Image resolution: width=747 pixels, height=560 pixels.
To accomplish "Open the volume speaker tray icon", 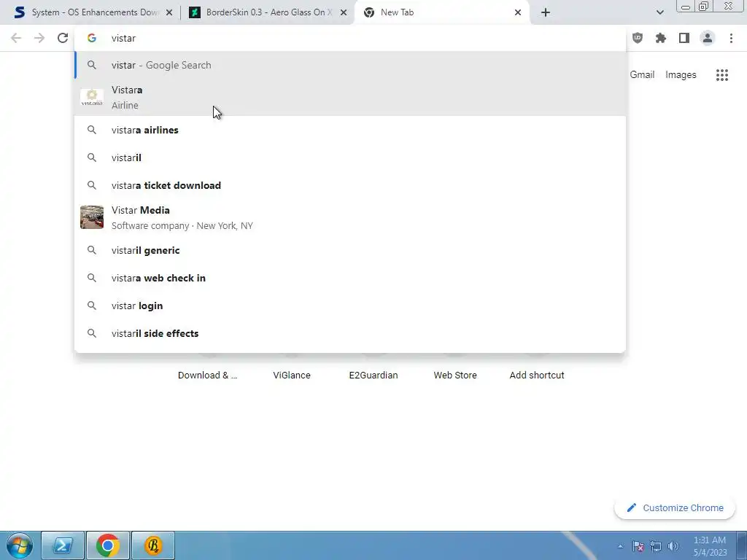I will (x=673, y=546).
